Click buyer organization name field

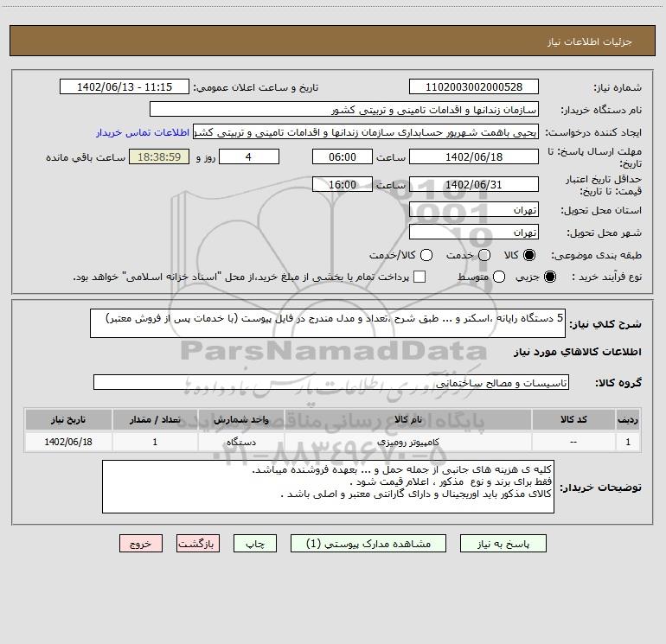344,109
